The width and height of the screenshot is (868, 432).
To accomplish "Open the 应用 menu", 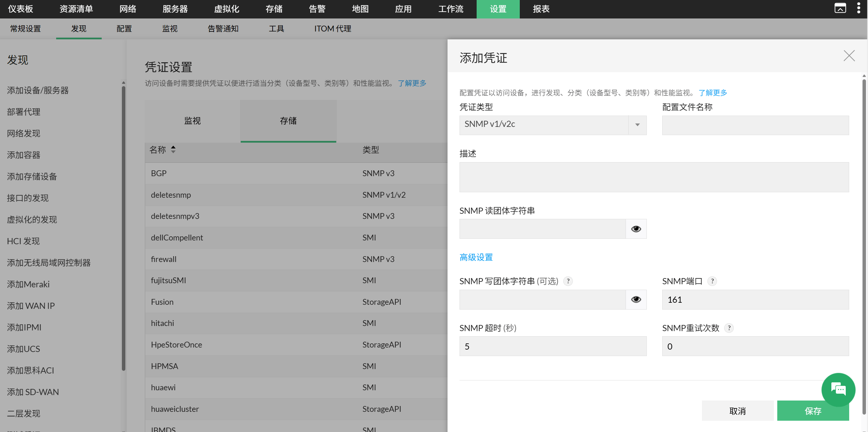I will [403, 9].
